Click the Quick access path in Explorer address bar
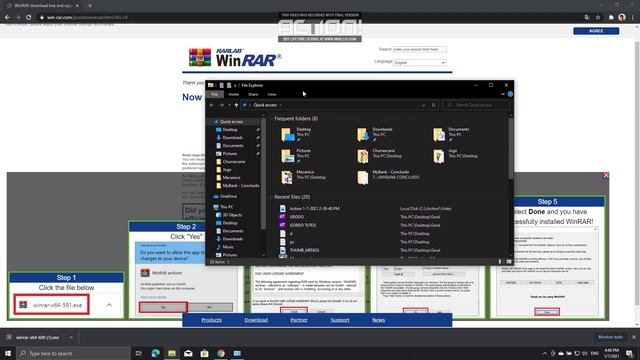The width and height of the screenshot is (640, 360). point(265,105)
